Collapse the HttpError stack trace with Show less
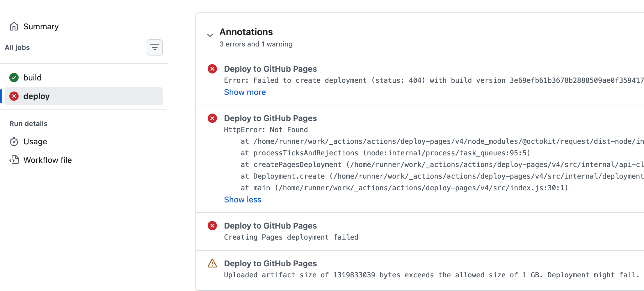The width and height of the screenshot is (644, 291). [243, 200]
